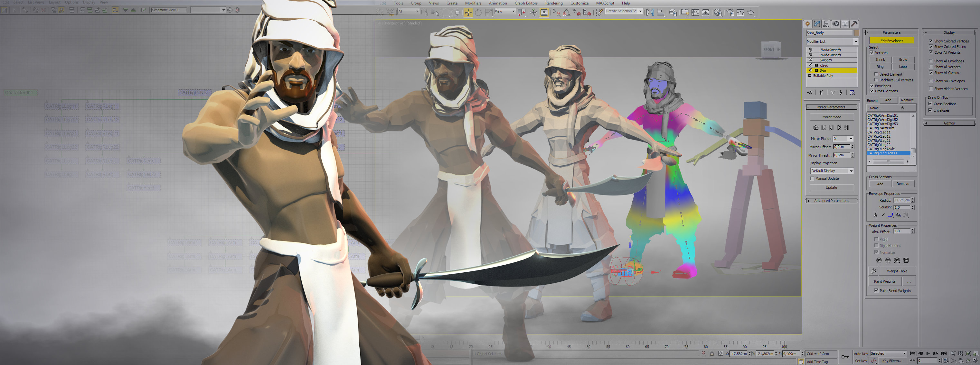The image size is (980, 365).
Task: Go to animation start frame
Action: coord(912,354)
